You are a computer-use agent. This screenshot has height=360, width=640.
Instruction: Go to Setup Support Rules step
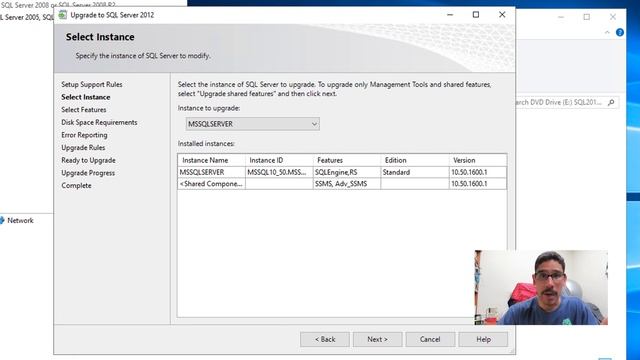pos(92,84)
